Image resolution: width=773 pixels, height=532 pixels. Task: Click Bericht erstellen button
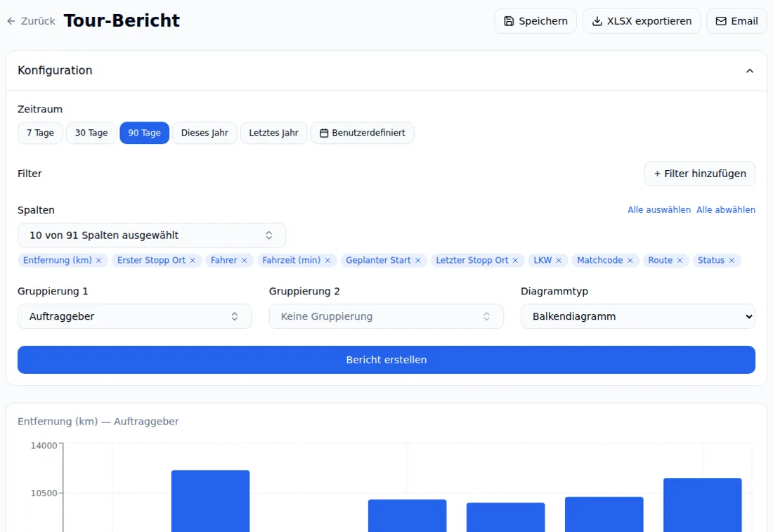[x=386, y=360]
